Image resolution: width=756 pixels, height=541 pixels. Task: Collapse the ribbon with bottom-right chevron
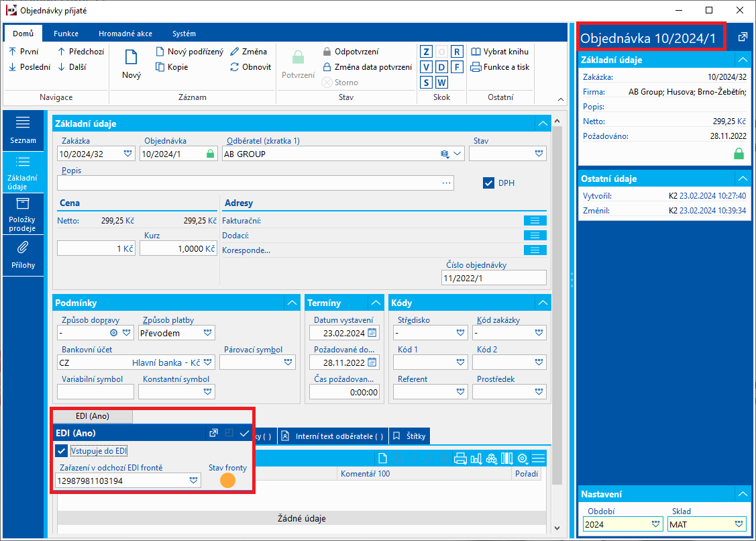click(x=561, y=99)
